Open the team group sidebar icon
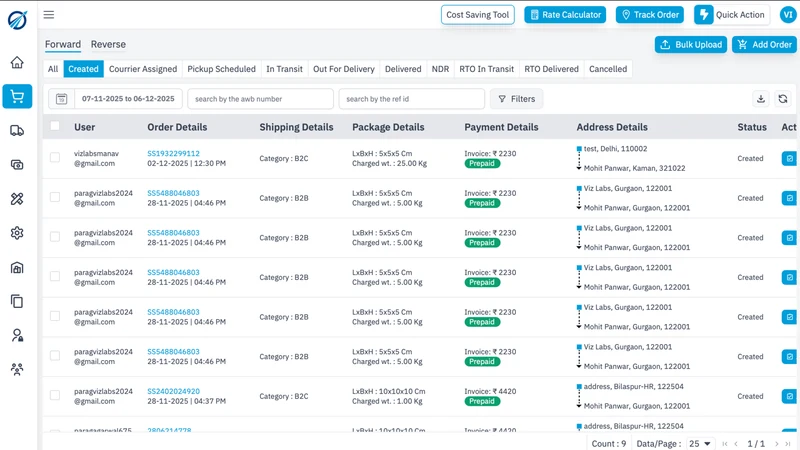Image resolution: width=800 pixels, height=450 pixels. pos(17,369)
